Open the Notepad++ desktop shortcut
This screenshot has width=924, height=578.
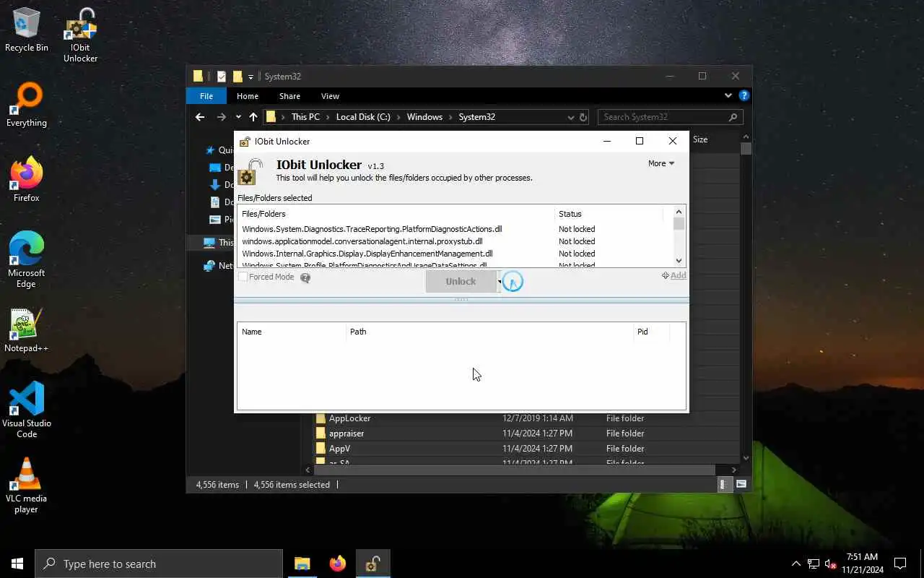point(27,330)
